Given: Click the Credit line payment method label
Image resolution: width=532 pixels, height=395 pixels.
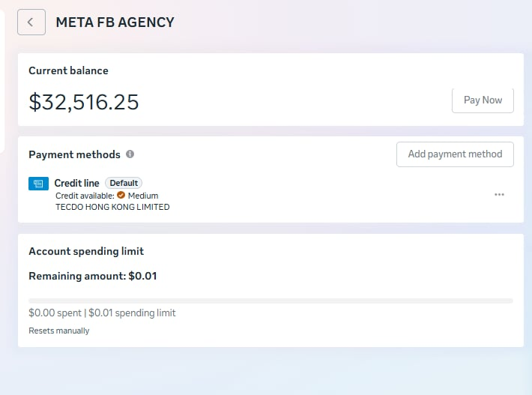Looking at the screenshot, I should 76,183.
